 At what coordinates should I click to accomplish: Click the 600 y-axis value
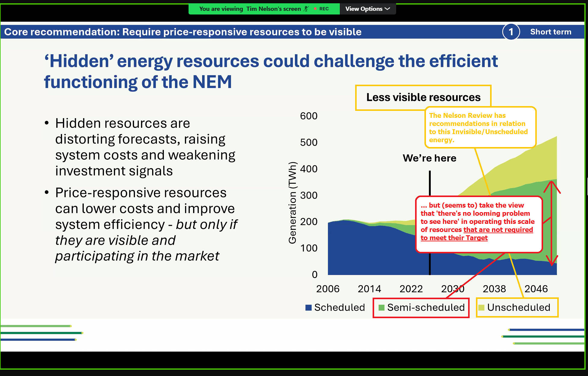pos(309,116)
